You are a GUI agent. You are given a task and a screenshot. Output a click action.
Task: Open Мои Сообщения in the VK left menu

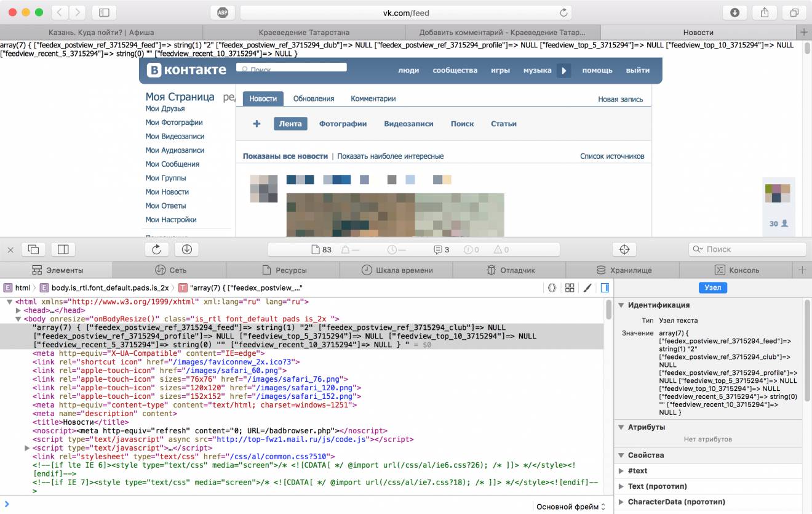click(172, 164)
